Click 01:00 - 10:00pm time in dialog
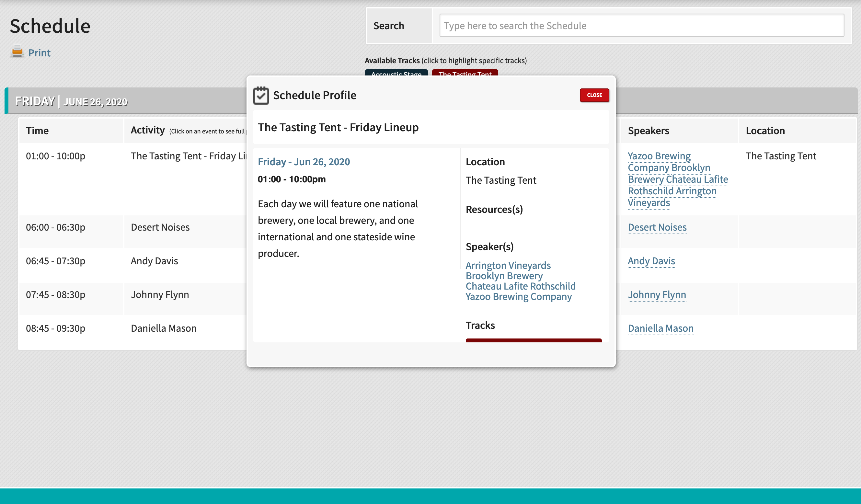Image resolution: width=861 pixels, height=504 pixels. [292, 179]
